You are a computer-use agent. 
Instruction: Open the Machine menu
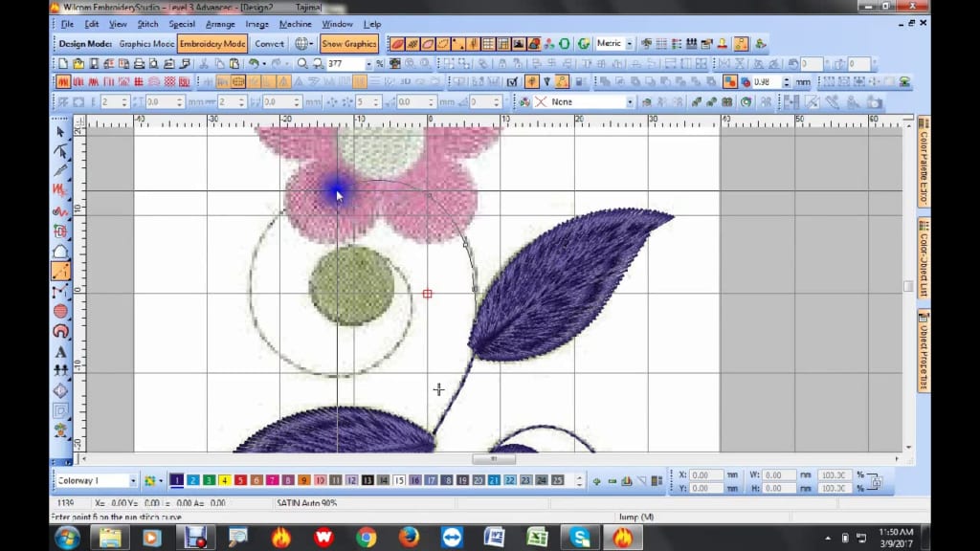coord(295,24)
